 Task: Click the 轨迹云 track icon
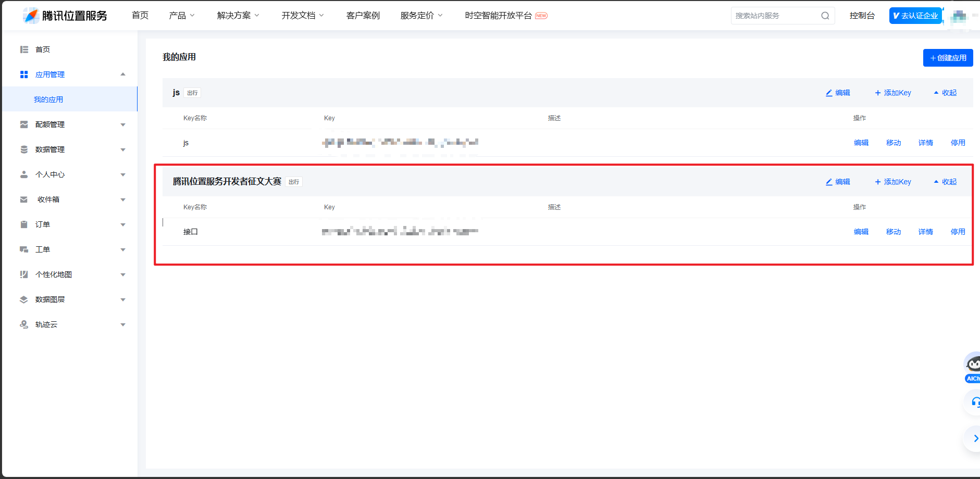(24, 324)
